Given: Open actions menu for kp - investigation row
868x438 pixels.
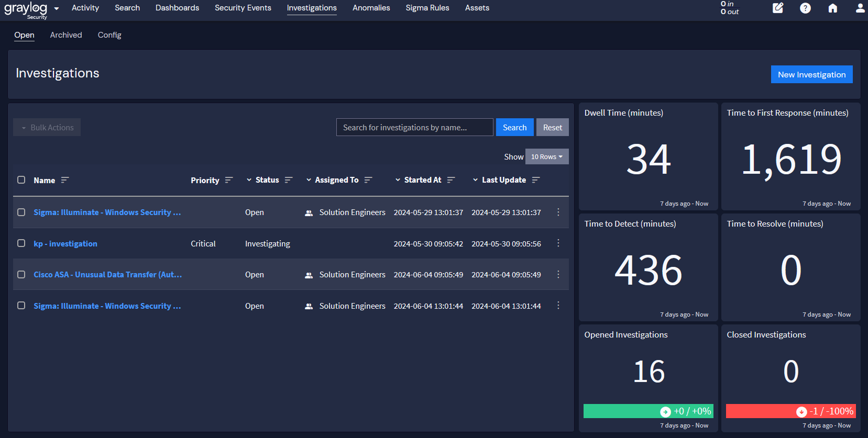Looking at the screenshot, I should pyautogui.click(x=558, y=243).
